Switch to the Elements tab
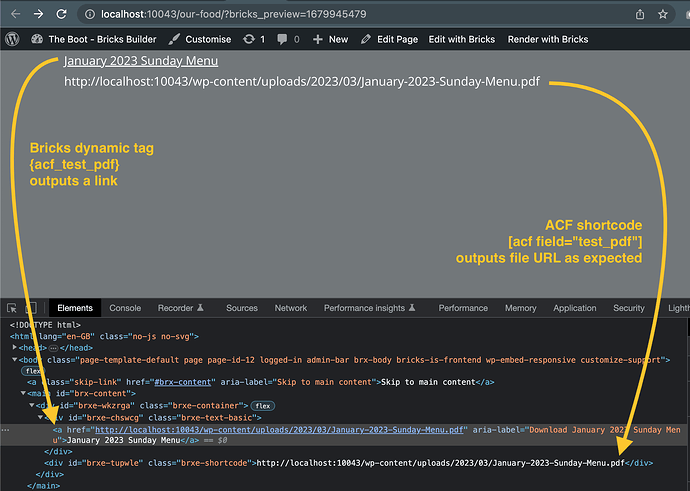Image resolution: width=690 pixels, height=491 pixels. pos(75,308)
